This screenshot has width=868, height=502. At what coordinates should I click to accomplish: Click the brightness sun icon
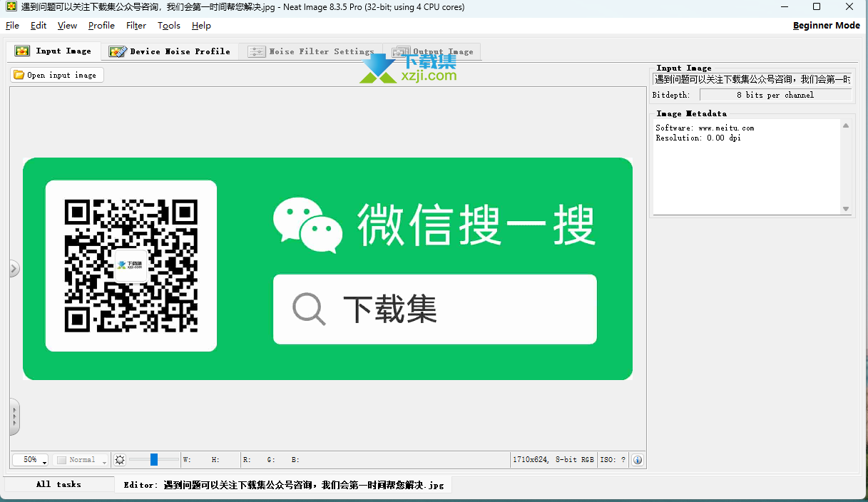coord(120,460)
